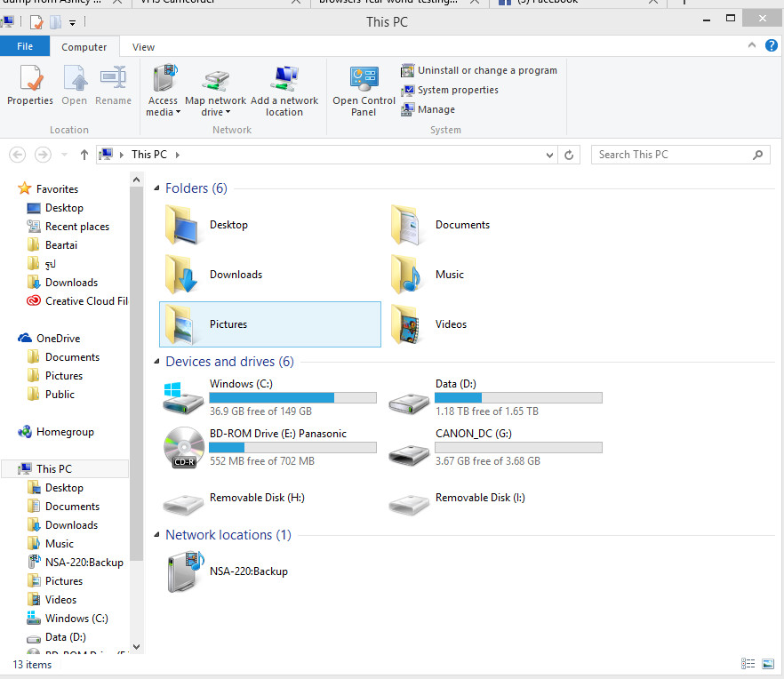Collapse the Folders group header
This screenshot has height=679, width=784.
(x=156, y=188)
